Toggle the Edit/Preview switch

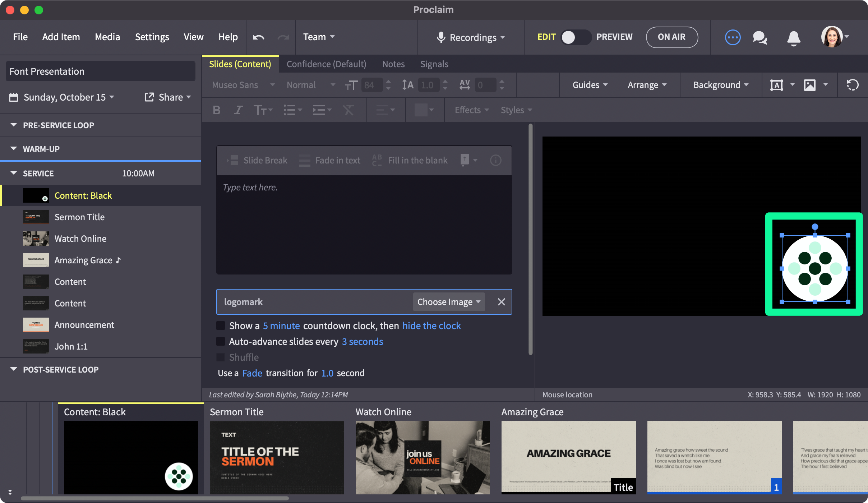coord(576,37)
